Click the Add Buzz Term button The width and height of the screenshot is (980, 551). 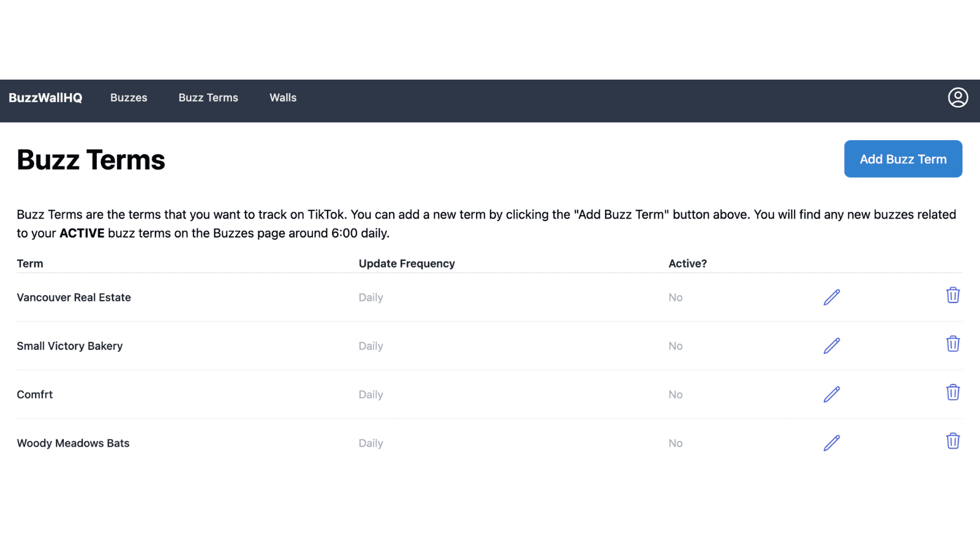(x=903, y=159)
